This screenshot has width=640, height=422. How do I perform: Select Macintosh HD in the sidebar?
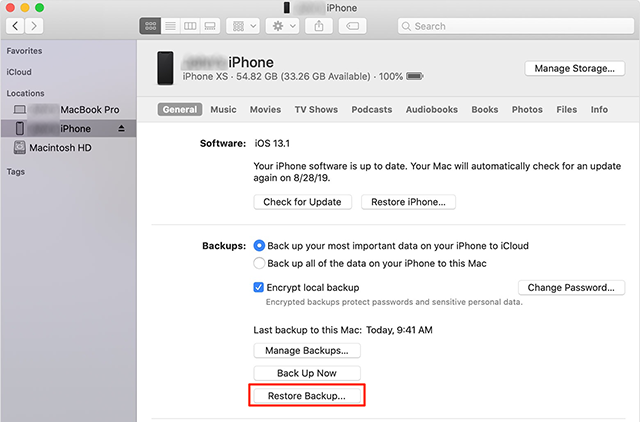[x=62, y=148]
